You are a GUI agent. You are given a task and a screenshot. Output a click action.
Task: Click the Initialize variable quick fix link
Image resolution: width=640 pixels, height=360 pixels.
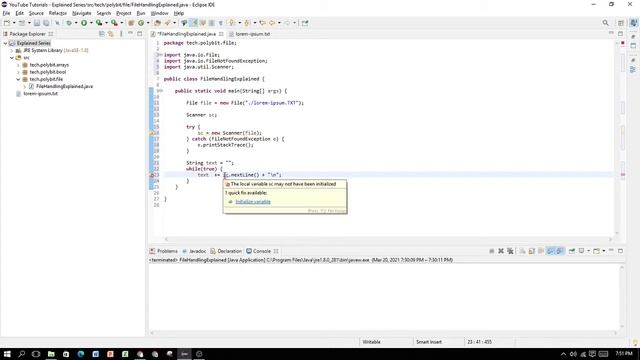253,202
